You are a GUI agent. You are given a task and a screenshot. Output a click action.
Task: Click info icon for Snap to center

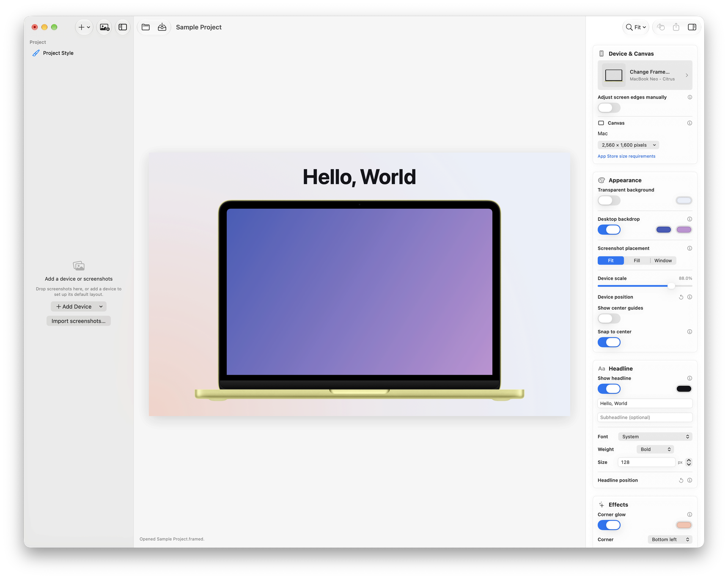690,332
